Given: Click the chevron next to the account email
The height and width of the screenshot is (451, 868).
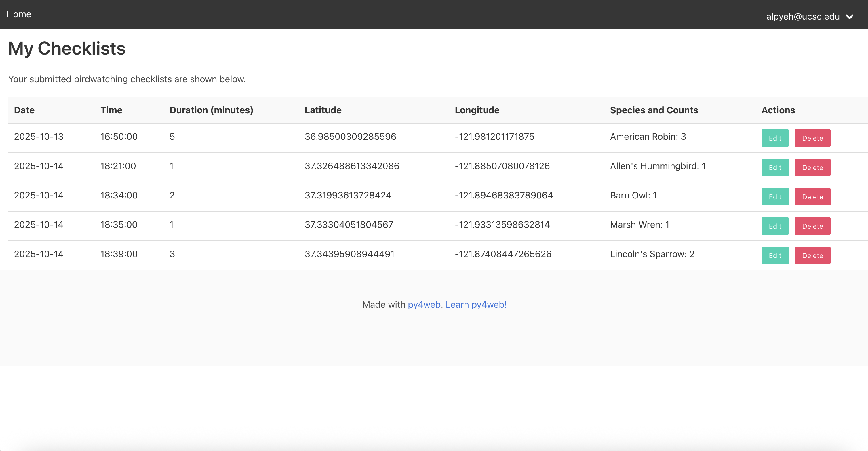Looking at the screenshot, I should tap(850, 17).
